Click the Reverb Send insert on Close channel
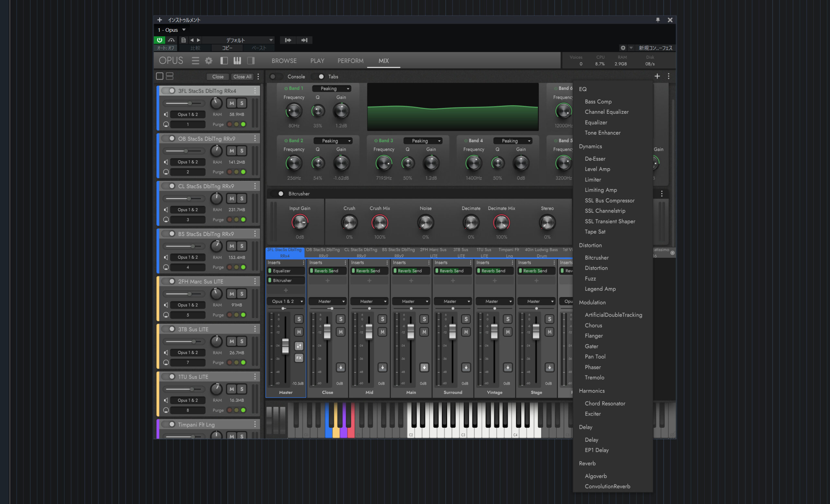This screenshot has height=504, width=830. (x=328, y=271)
